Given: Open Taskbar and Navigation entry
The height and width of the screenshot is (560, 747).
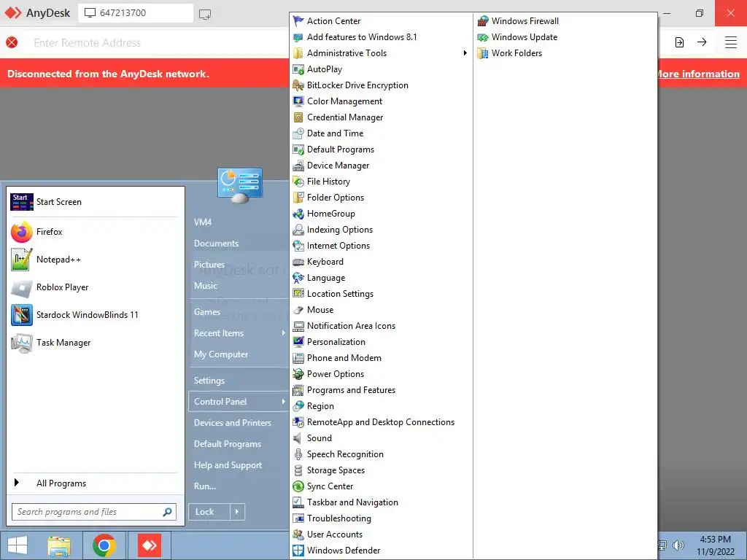Looking at the screenshot, I should (352, 502).
